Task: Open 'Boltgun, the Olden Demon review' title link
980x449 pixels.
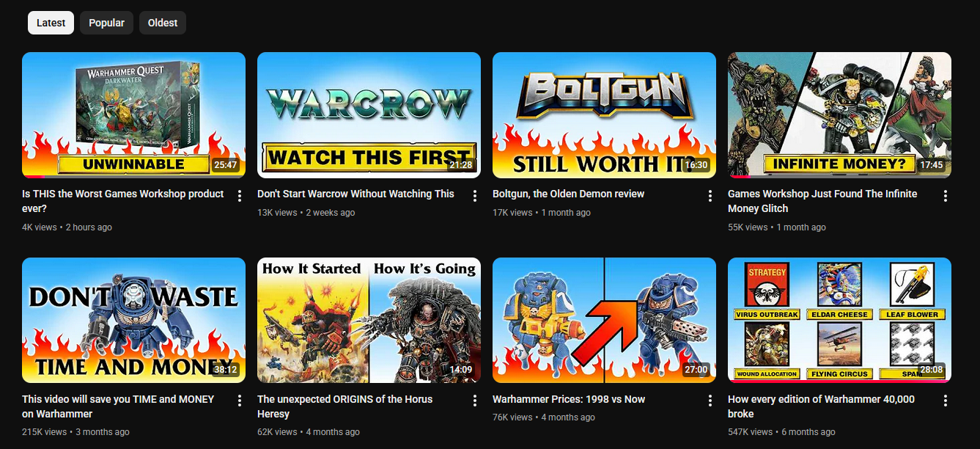Action: click(x=568, y=194)
